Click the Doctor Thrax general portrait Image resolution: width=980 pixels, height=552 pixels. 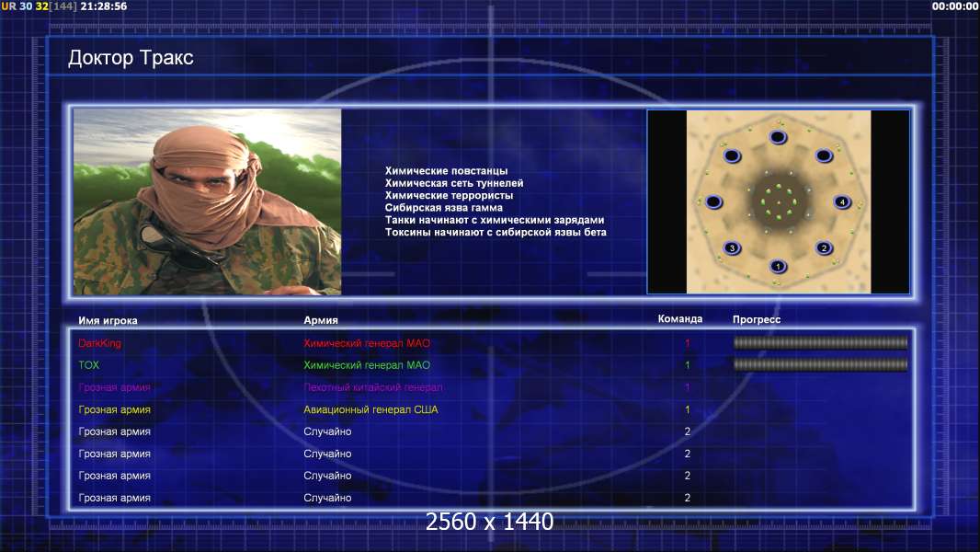[x=208, y=201]
